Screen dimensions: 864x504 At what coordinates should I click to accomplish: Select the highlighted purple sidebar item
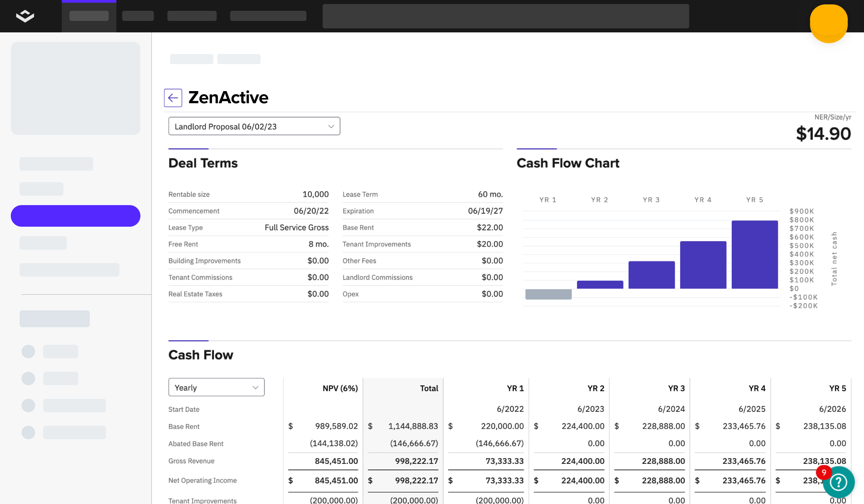pos(75,216)
